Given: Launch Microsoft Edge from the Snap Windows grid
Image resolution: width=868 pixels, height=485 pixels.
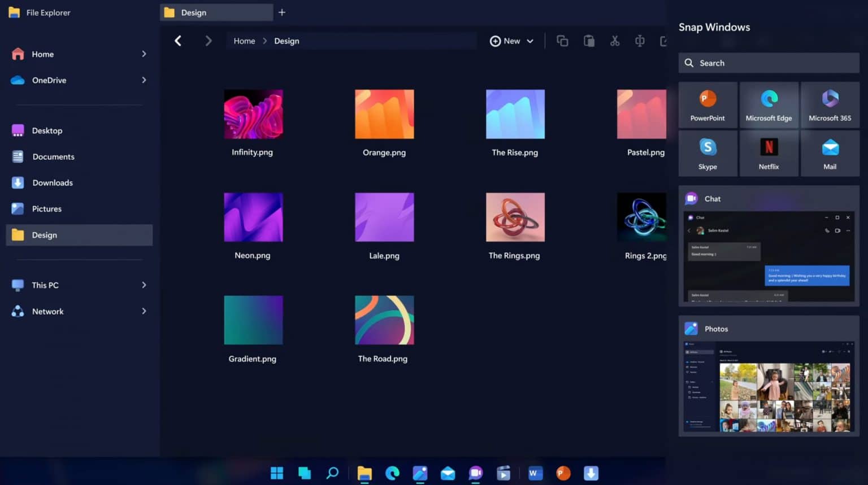Looking at the screenshot, I should (x=769, y=104).
